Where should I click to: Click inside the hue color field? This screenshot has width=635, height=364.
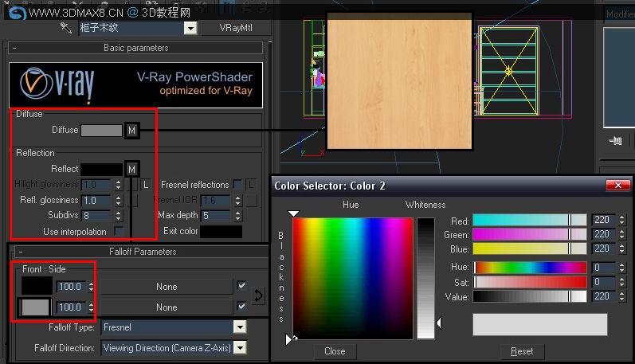(x=353, y=278)
